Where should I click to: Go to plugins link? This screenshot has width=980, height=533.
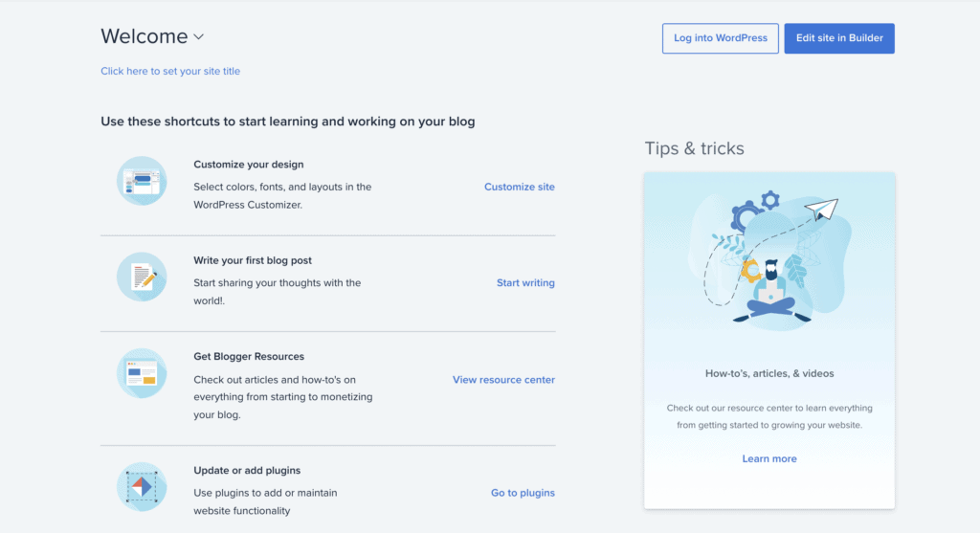click(x=523, y=493)
